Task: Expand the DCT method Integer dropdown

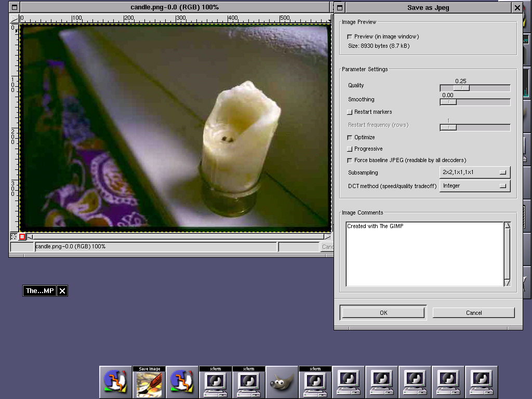Action: 475,186
